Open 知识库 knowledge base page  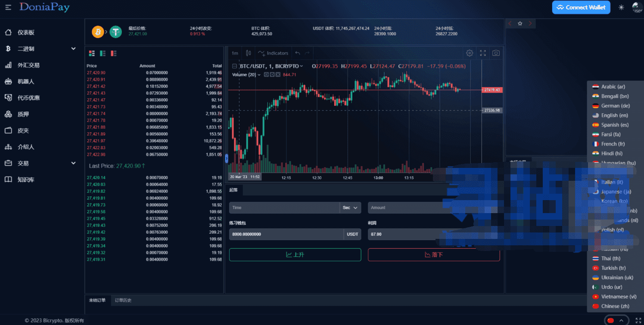(x=26, y=180)
